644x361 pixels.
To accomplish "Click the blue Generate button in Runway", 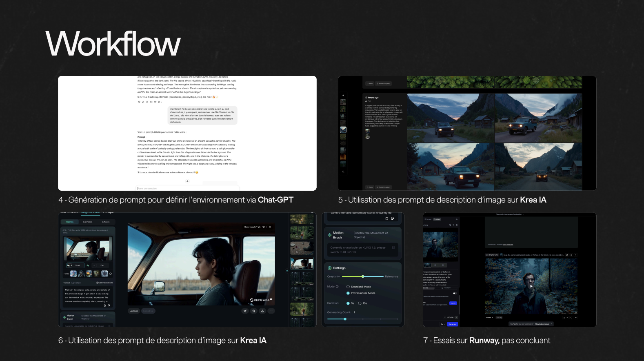I will click(x=453, y=324).
